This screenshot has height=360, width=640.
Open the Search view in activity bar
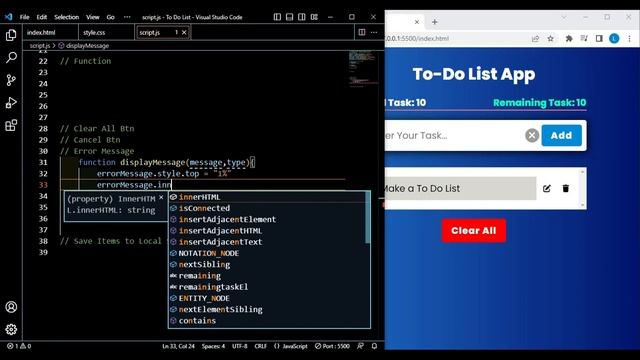point(11,58)
